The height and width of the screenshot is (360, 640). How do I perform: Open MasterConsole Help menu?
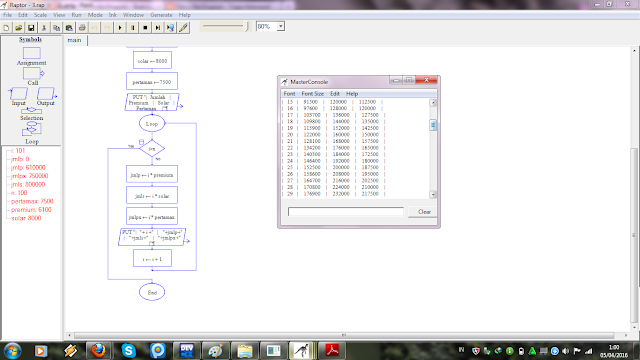click(352, 93)
